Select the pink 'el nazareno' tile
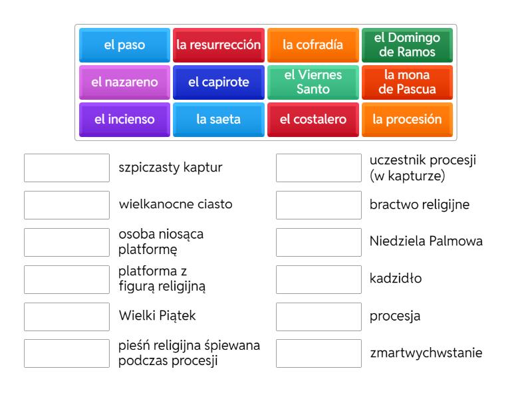Image resolution: width=532 pixels, height=399 pixels. pos(124,82)
